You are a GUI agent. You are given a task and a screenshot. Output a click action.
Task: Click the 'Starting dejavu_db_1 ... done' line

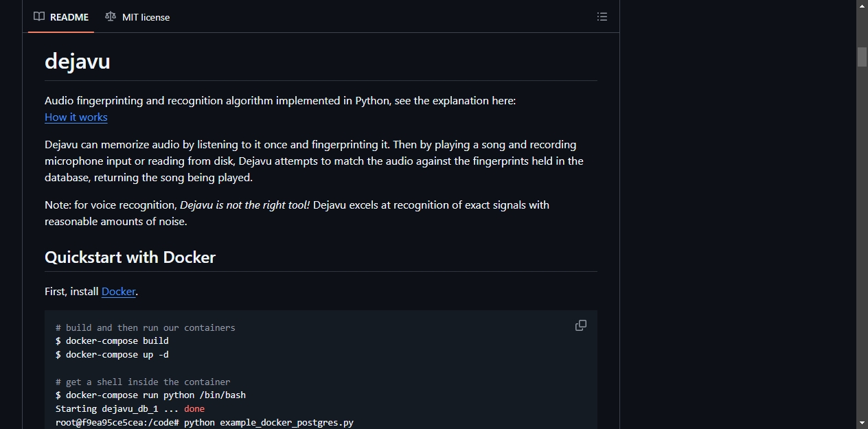click(x=130, y=408)
